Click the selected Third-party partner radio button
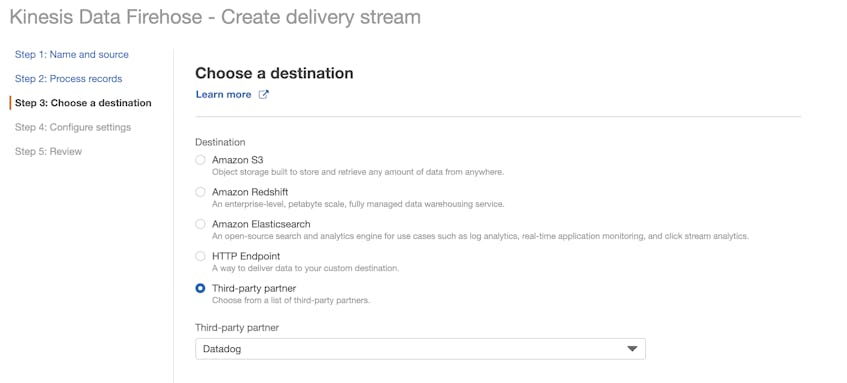This screenshot has height=383, width=847. click(x=200, y=288)
